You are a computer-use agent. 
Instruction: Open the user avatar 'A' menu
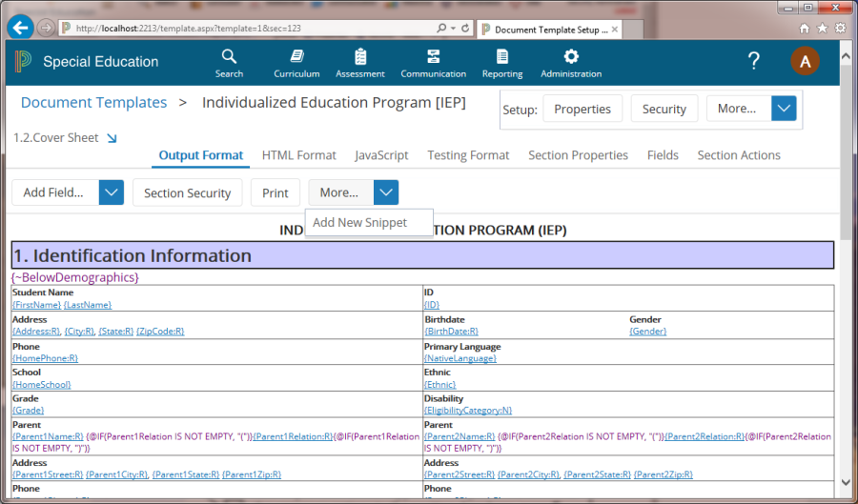(805, 62)
